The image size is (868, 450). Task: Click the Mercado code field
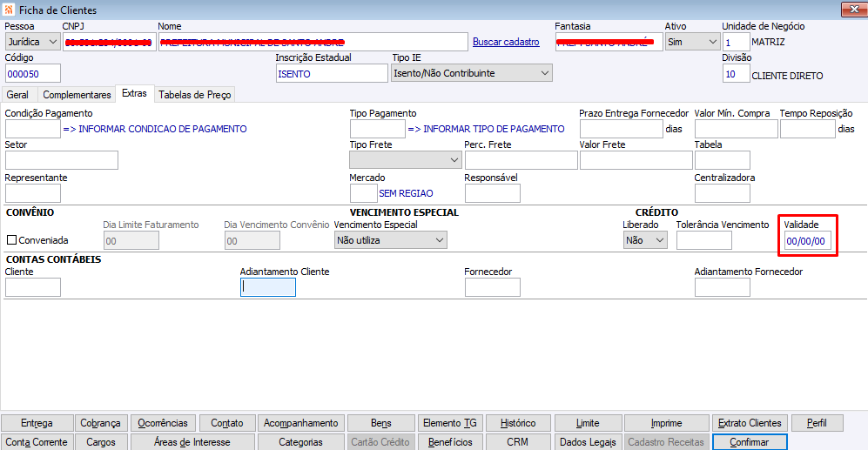coord(364,193)
